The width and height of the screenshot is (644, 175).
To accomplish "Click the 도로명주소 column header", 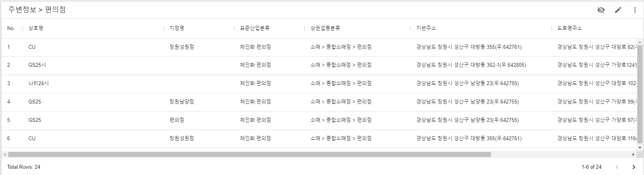I will pyautogui.click(x=570, y=28).
